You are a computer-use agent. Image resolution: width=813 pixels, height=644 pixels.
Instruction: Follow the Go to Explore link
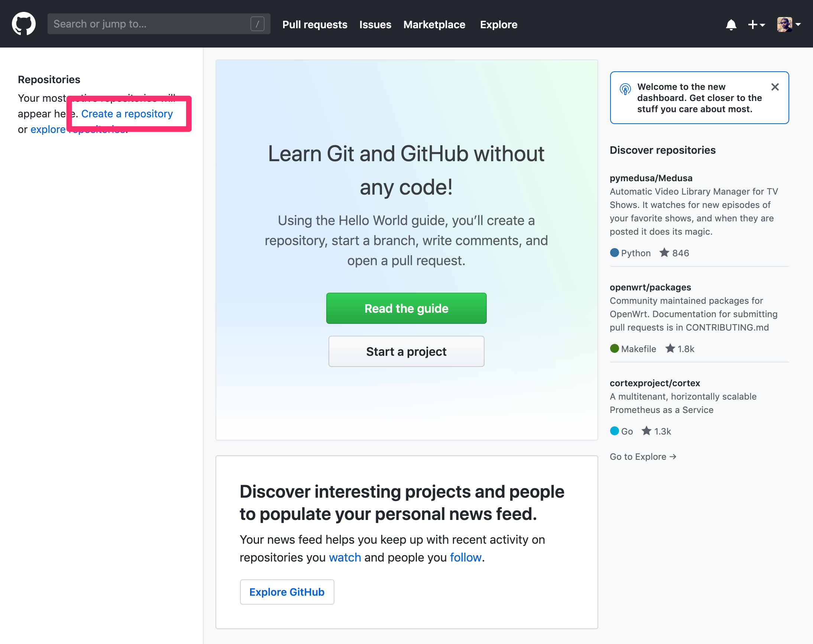coord(642,456)
